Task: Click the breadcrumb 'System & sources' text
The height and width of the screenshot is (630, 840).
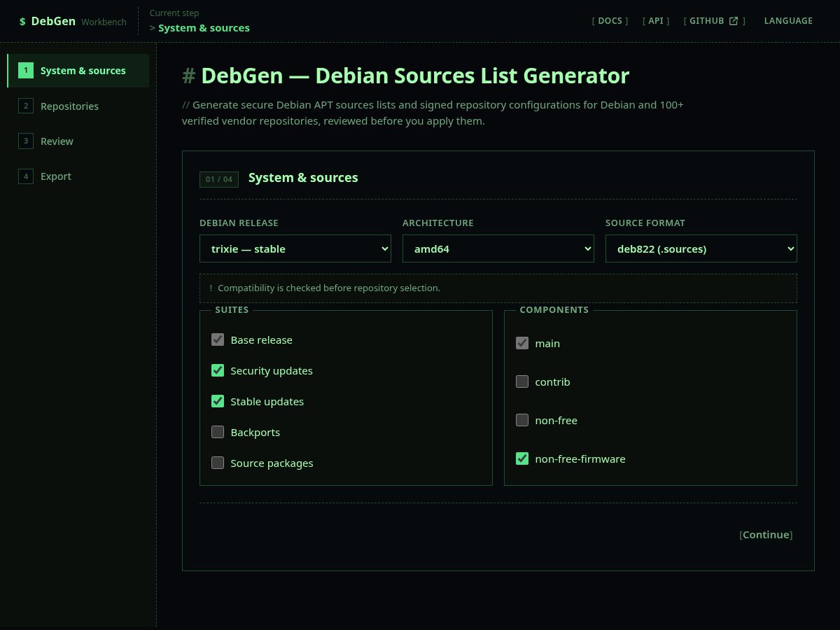Action: tap(204, 28)
